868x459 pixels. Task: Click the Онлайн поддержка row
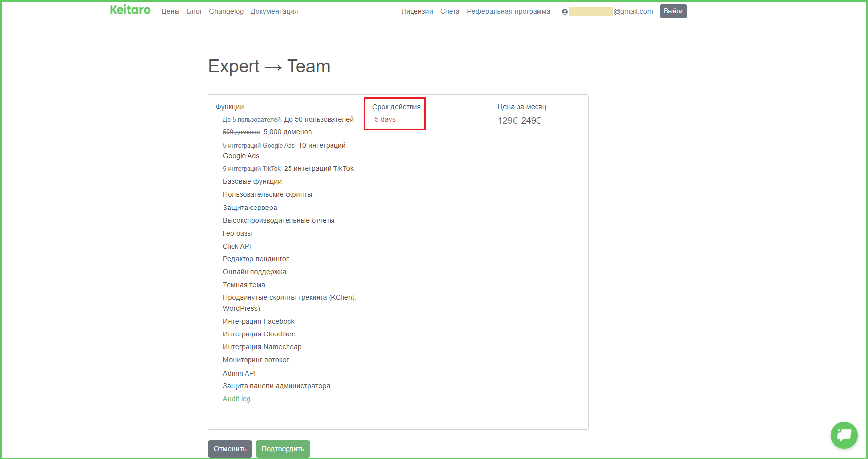click(254, 272)
